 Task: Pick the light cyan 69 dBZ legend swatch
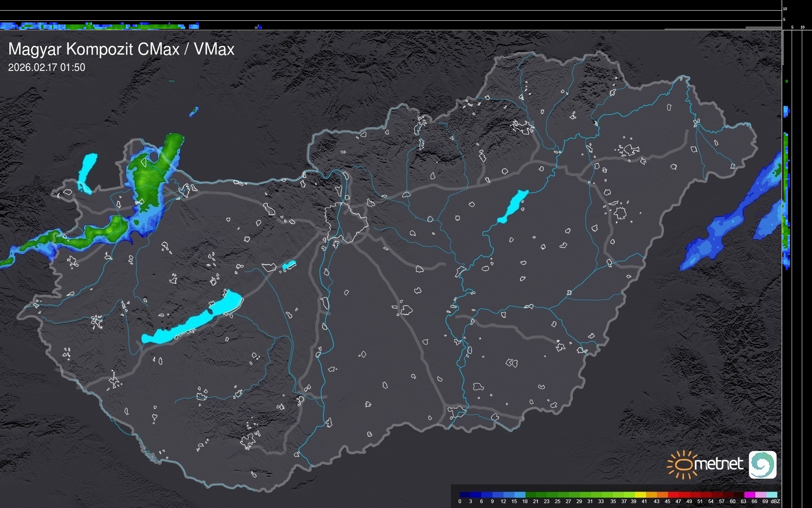pyautogui.click(x=772, y=495)
